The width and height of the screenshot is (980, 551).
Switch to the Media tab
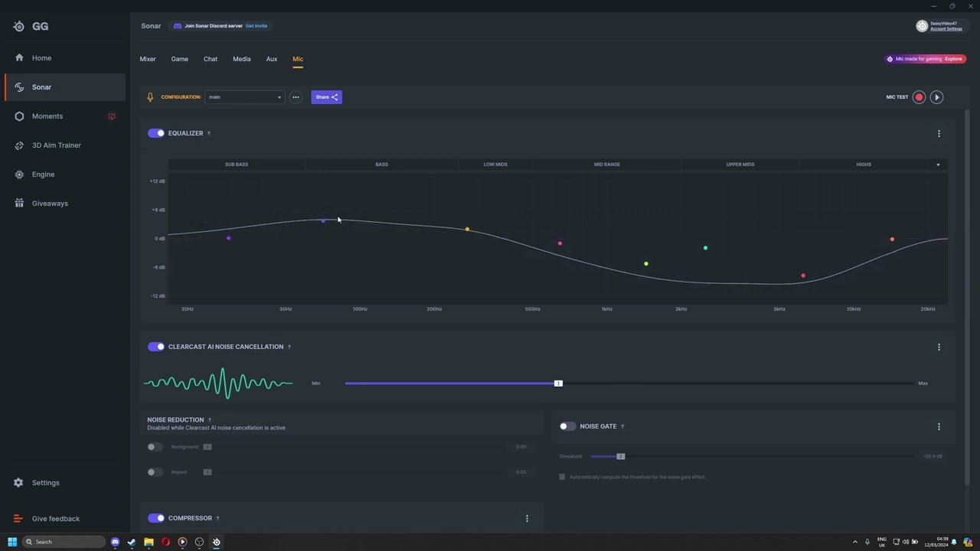[242, 59]
